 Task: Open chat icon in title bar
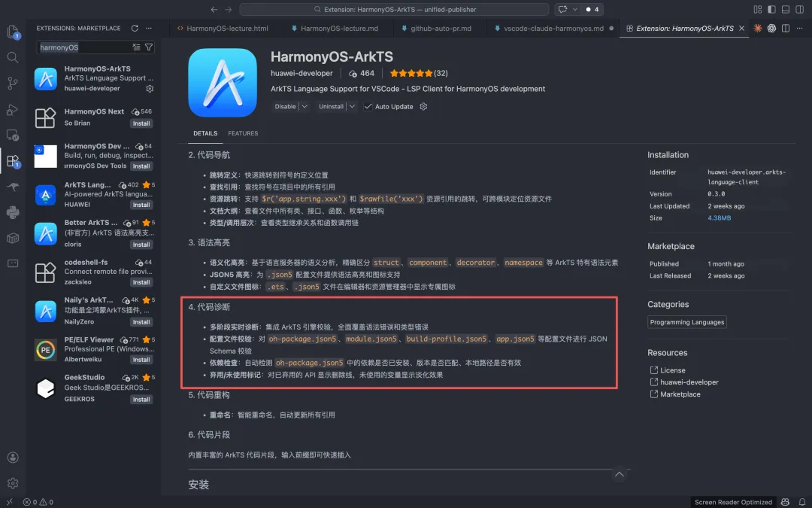[x=562, y=9]
